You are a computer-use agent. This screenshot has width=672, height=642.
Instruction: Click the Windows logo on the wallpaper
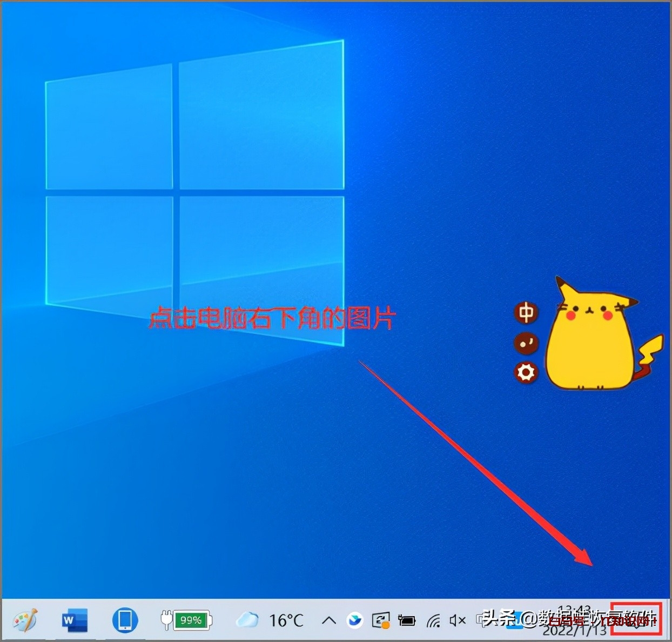194,189
